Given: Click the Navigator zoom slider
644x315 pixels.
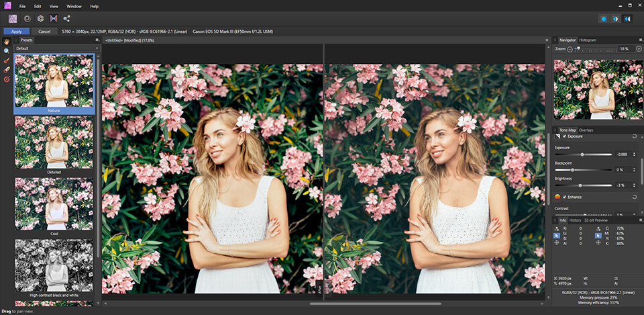Looking at the screenshot, I should (x=595, y=49).
